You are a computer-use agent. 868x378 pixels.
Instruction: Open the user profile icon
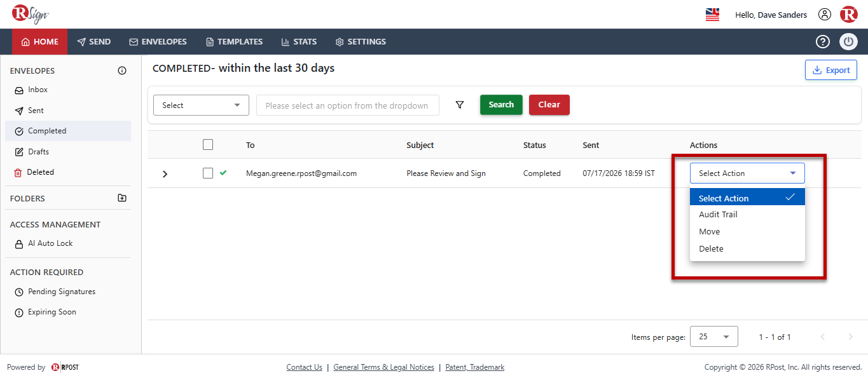(825, 15)
